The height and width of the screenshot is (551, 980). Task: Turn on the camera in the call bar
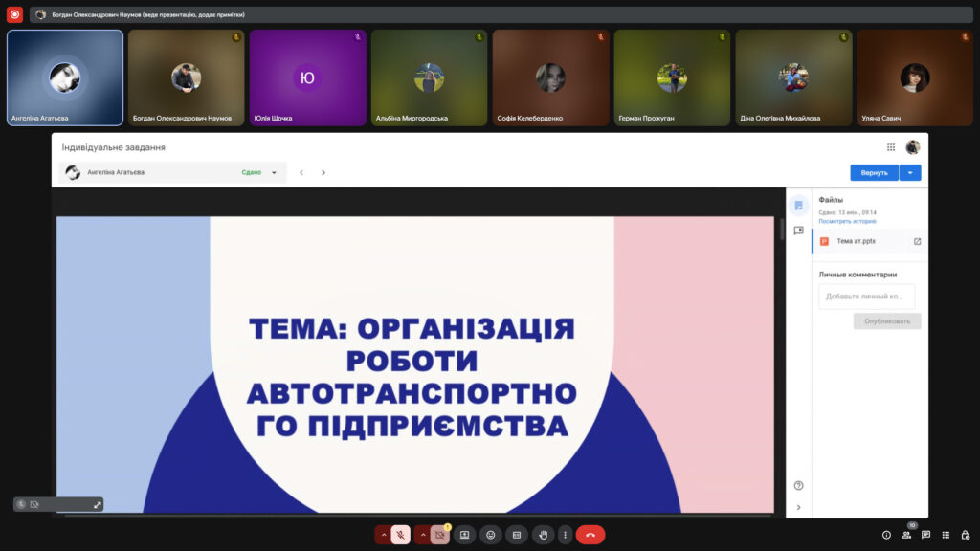click(x=440, y=535)
